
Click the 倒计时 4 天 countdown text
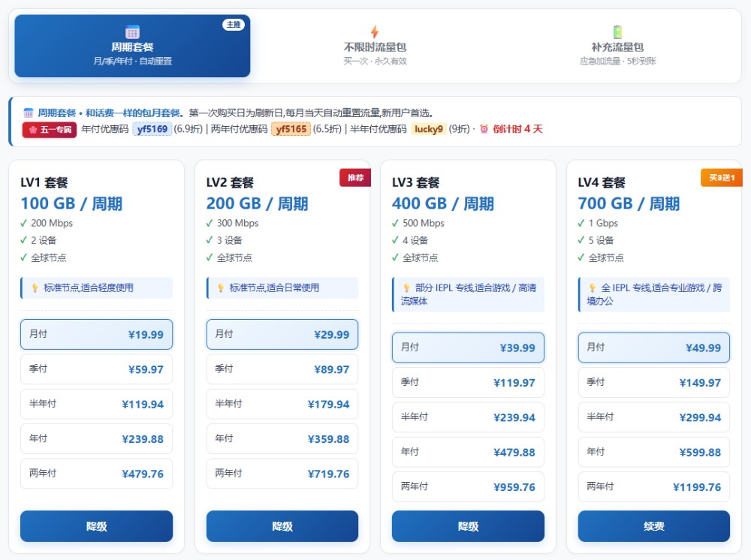tap(517, 129)
